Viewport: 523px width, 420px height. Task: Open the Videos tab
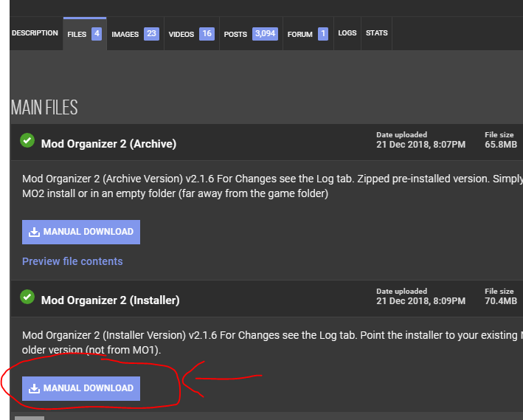coord(192,33)
